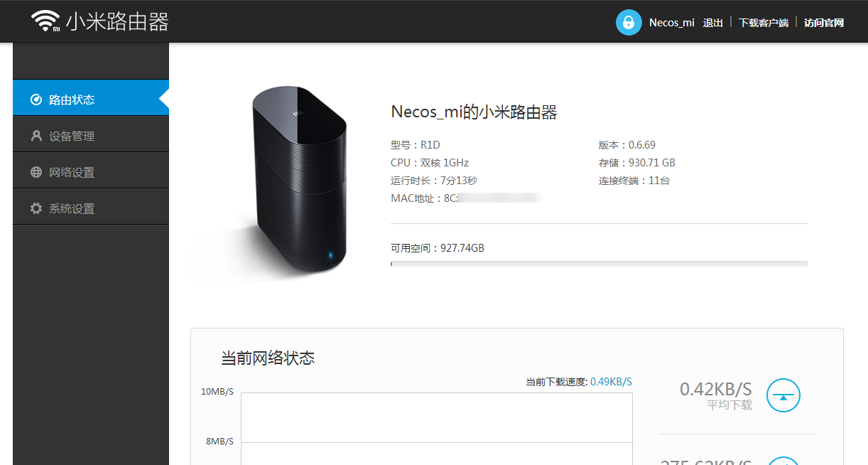868x465 pixels.
Task: Click the 网络设置 globe icon
Action: point(36,172)
